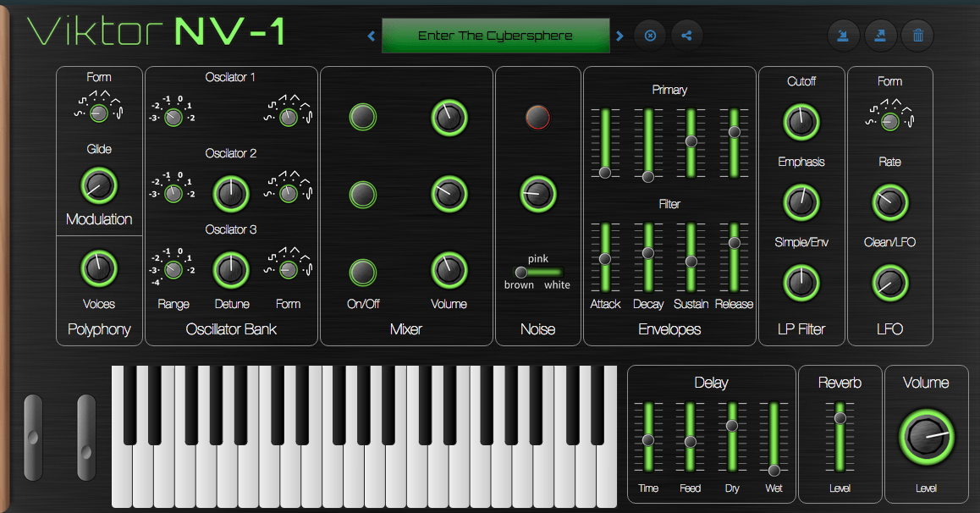Toggle the red Noise on/off button
This screenshot has height=513, width=980.
[x=537, y=117]
